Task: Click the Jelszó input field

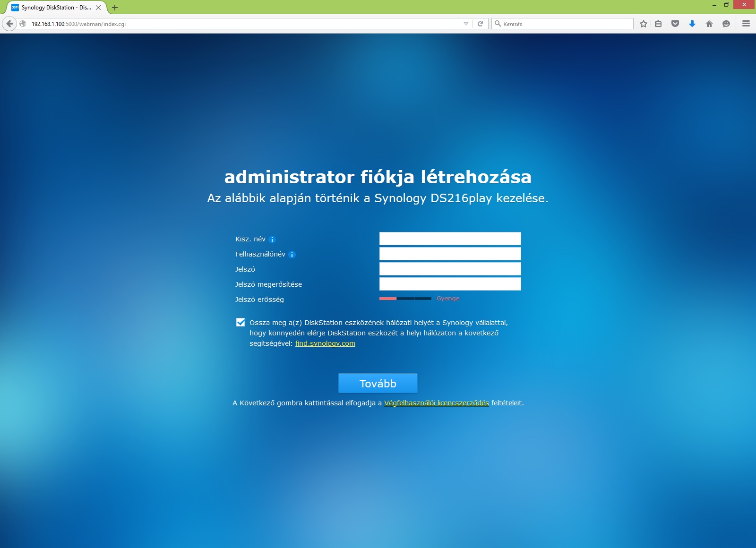Action: 450,269
